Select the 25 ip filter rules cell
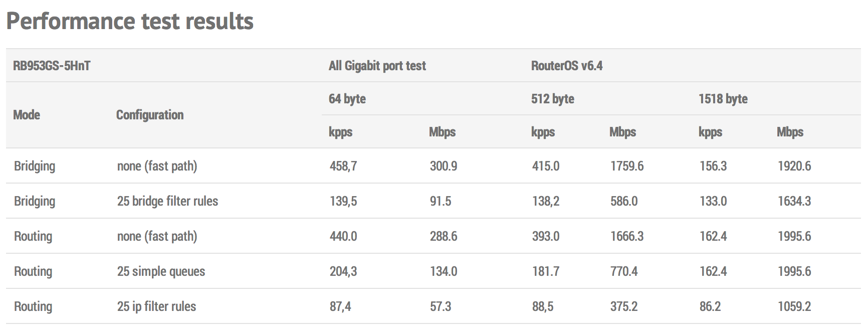This screenshot has height=331, width=868. [x=156, y=306]
